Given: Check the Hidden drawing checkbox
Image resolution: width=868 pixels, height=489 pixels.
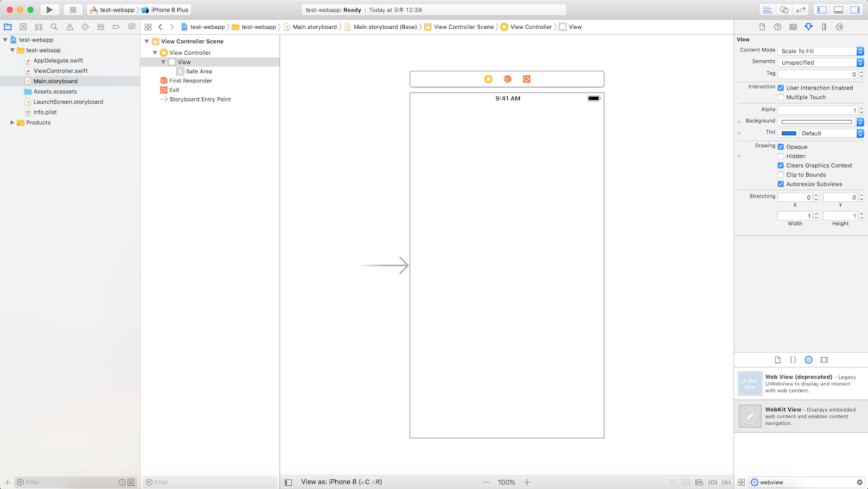Looking at the screenshot, I should pyautogui.click(x=781, y=156).
